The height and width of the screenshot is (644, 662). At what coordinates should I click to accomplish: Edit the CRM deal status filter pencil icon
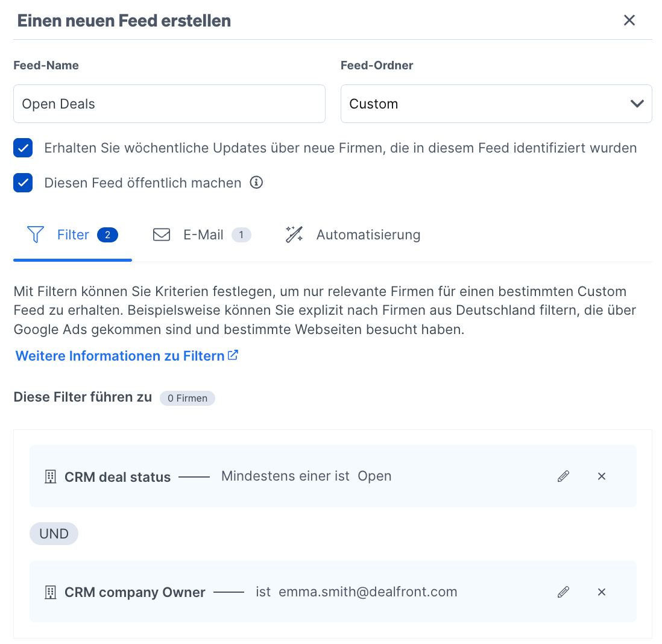[563, 476]
